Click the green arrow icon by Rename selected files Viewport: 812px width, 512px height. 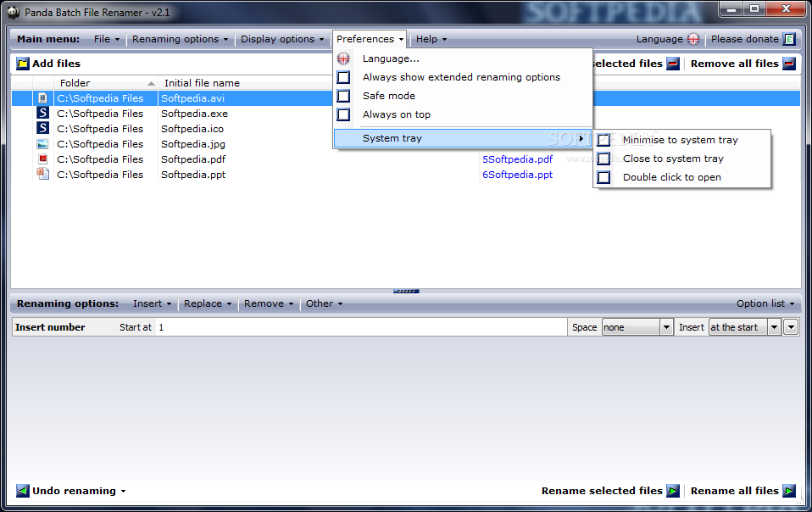(x=673, y=491)
